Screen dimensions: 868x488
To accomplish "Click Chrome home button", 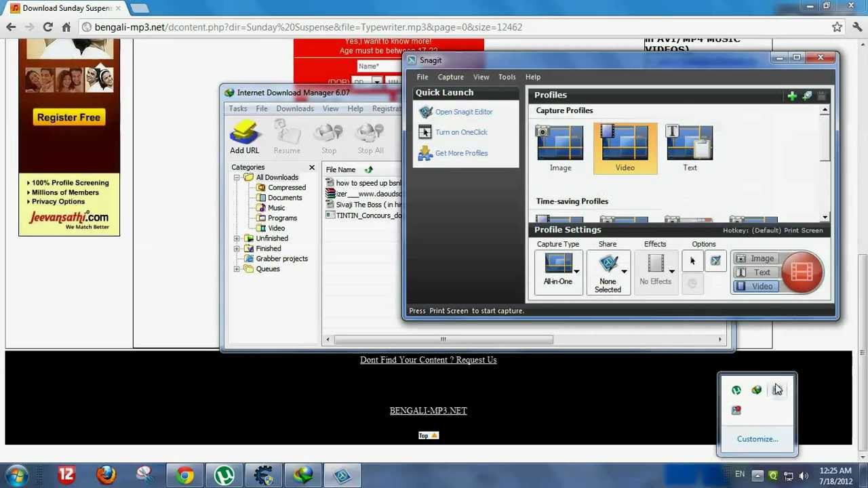I will point(66,27).
